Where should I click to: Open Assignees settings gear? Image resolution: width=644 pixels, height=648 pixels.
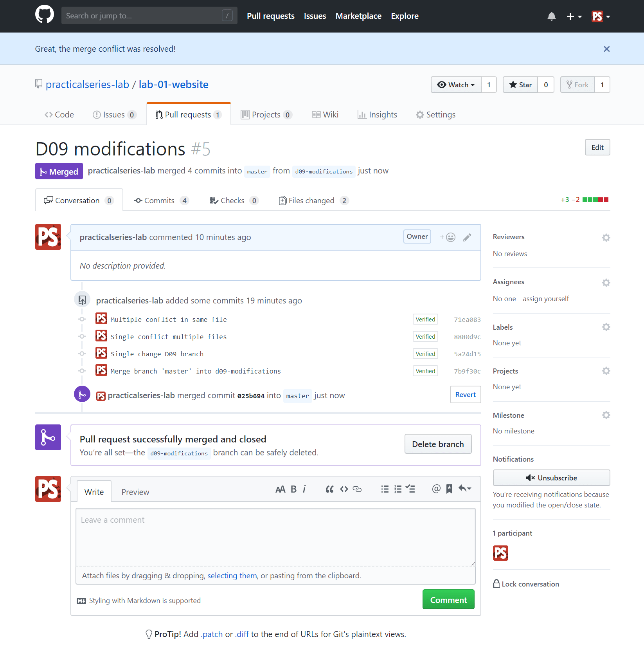coord(606,282)
